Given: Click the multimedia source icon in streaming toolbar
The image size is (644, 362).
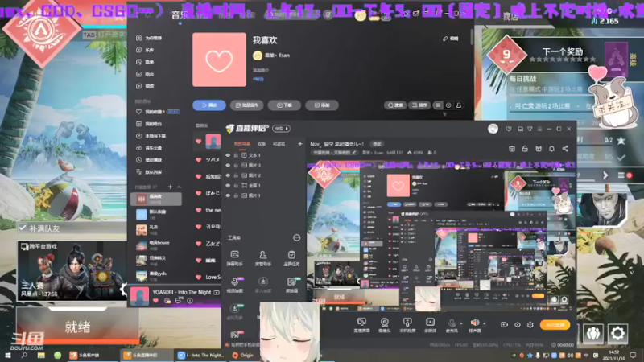Looking at the screenshot, I should pyautogui.click(x=430, y=323).
